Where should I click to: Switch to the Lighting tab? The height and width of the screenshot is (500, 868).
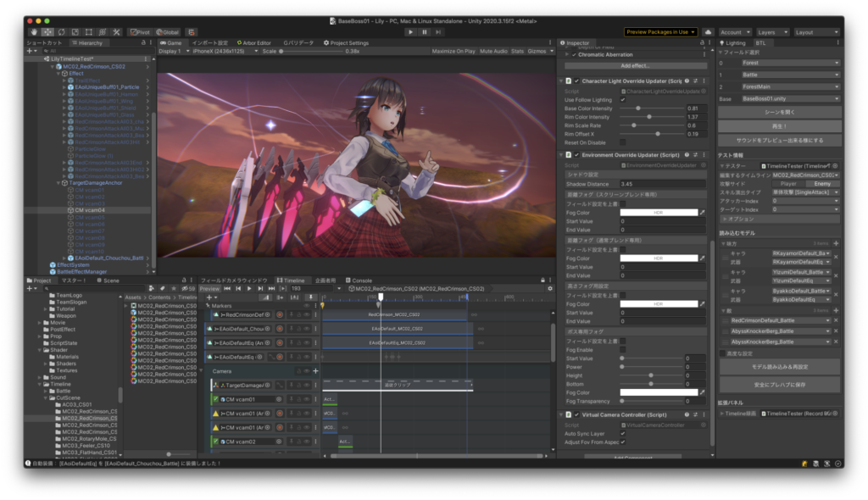pos(732,42)
